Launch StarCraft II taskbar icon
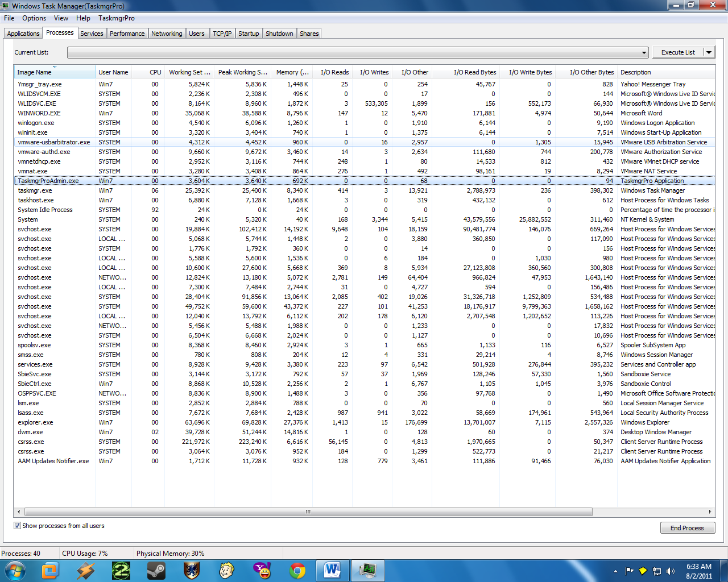Image resolution: width=728 pixels, height=582 pixels. [x=121, y=570]
